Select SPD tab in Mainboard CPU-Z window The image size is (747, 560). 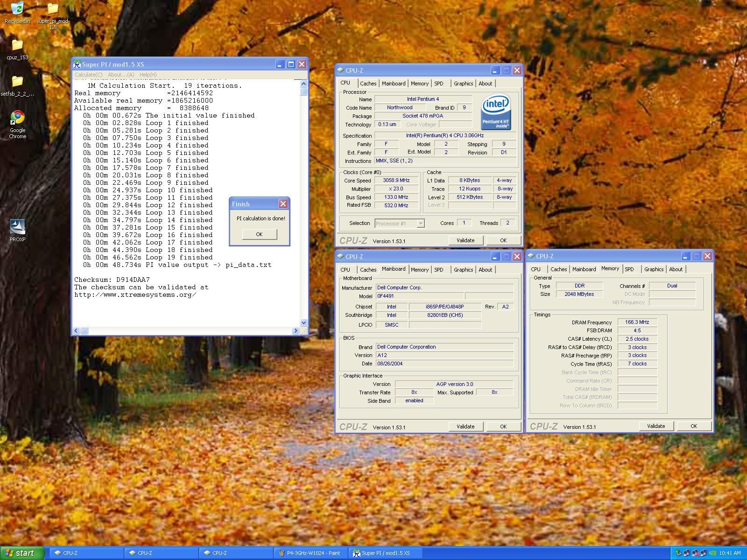pos(439,270)
